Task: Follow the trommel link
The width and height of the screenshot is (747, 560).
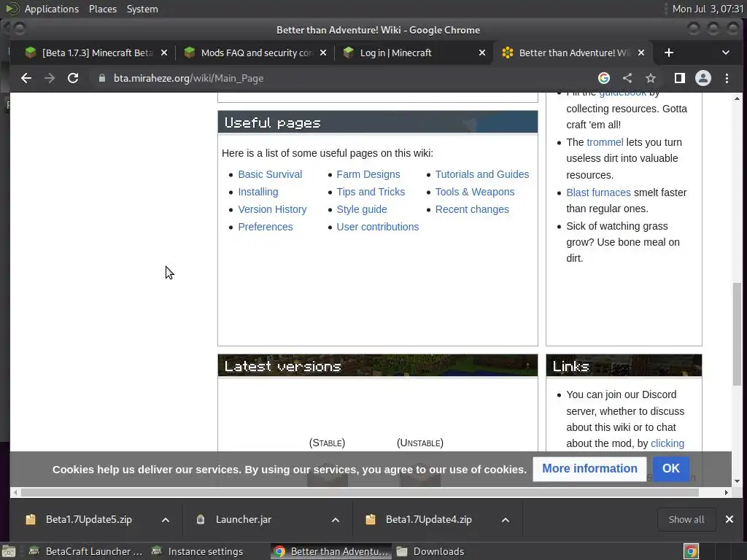Action: coord(605,142)
